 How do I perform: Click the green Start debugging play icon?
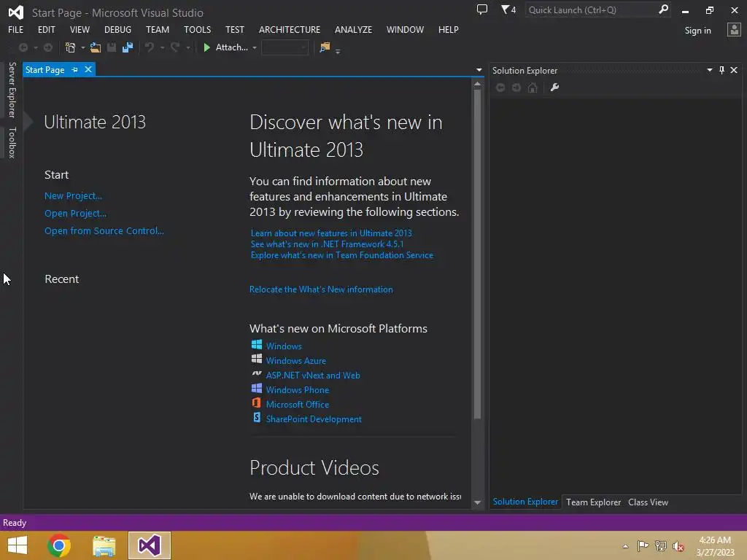click(x=206, y=47)
